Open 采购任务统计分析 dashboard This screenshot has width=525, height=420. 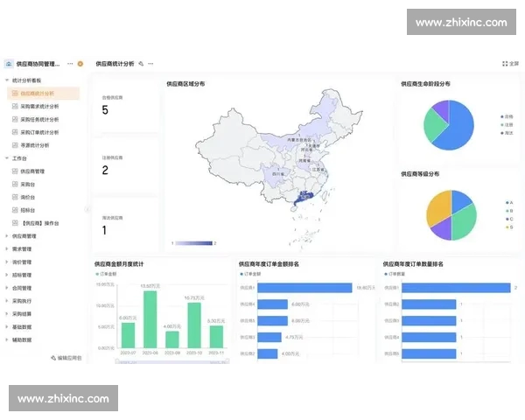tap(39, 120)
